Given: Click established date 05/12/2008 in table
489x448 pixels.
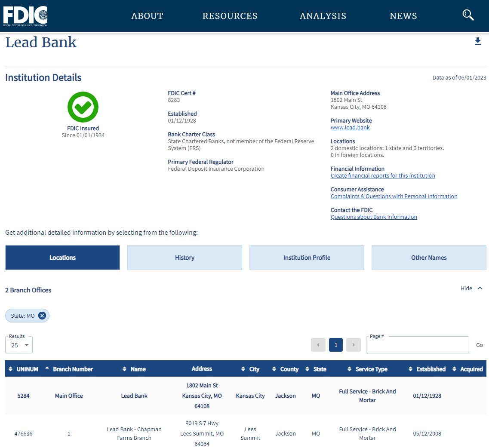Looking at the screenshot, I should tap(427, 433).
